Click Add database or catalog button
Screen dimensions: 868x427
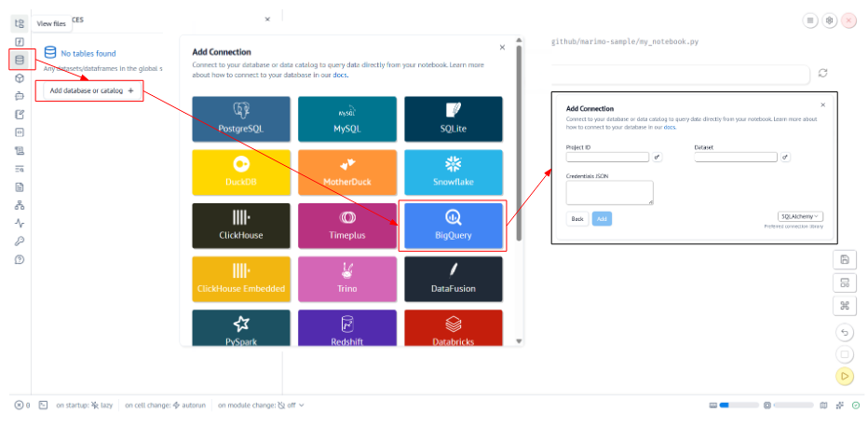pyautogui.click(x=90, y=90)
